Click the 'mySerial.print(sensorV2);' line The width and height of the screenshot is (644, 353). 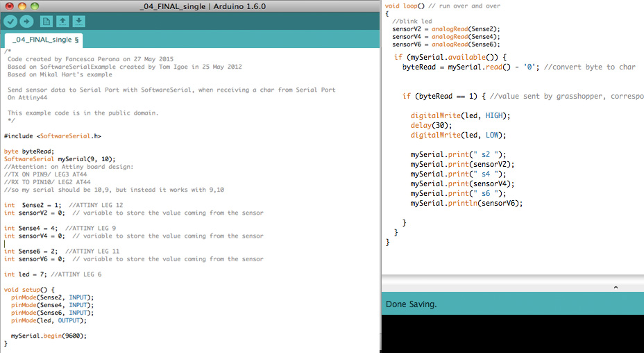coord(462,164)
